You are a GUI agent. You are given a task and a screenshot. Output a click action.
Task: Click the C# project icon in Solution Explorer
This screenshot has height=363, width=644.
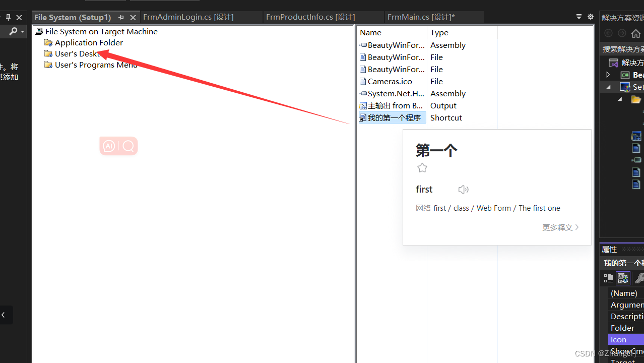[x=625, y=75]
